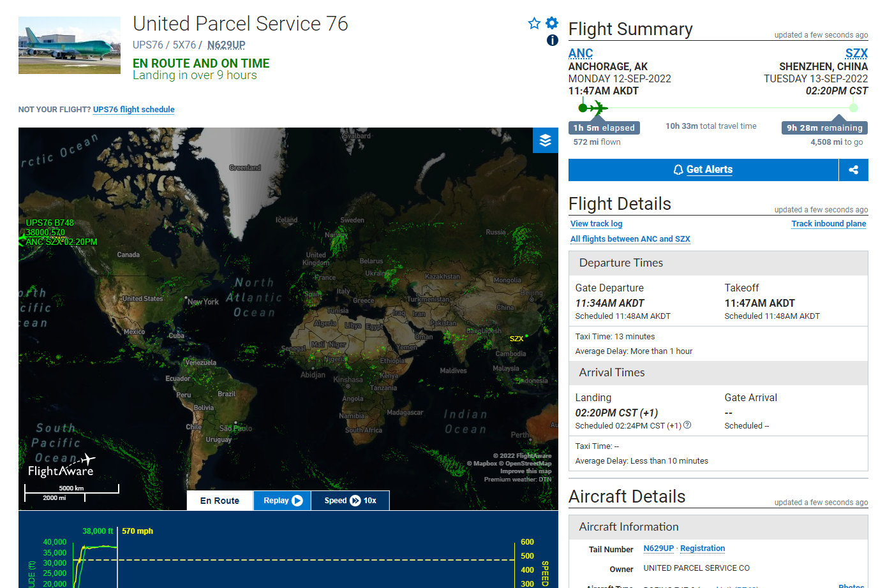Open map layers selector
This screenshot has width=885, height=588.
point(546,140)
